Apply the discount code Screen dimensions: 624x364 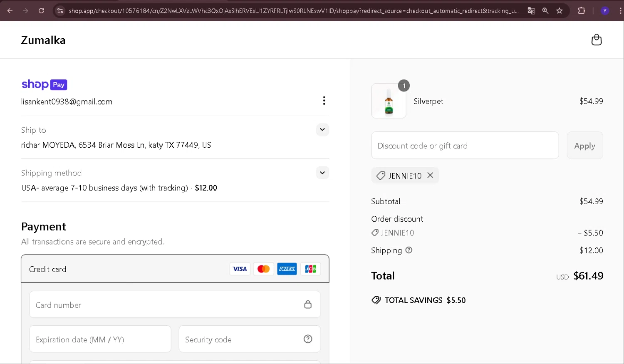[x=585, y=146]
